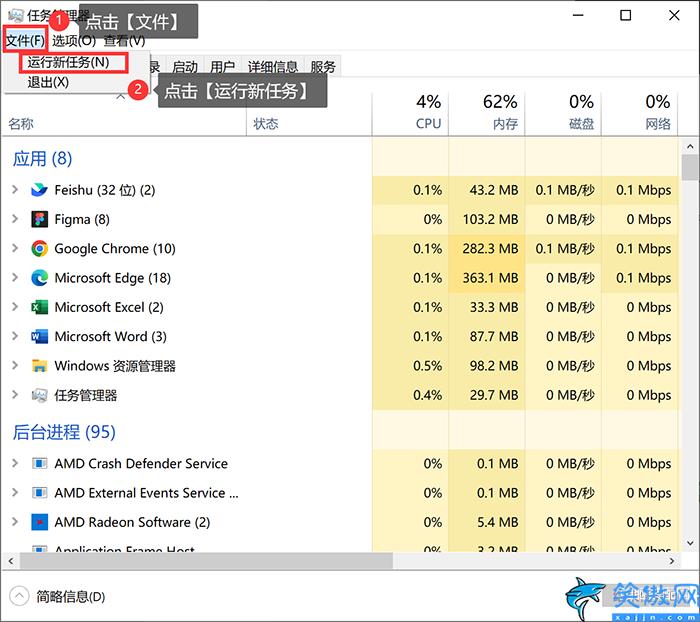
Task: Select the AMD Radeon Software (2) name
Action: point(132,522)
